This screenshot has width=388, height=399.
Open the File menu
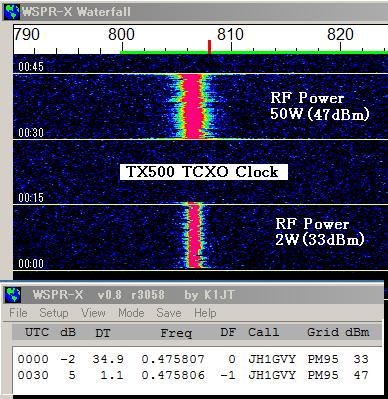[18, 313]
